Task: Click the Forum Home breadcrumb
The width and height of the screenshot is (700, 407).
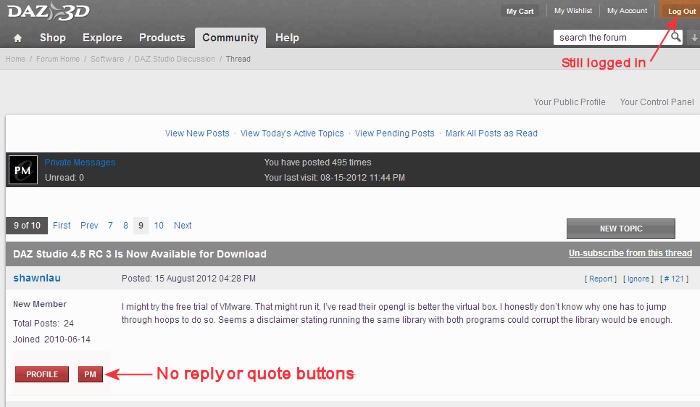Action: (x=58, y=59)
